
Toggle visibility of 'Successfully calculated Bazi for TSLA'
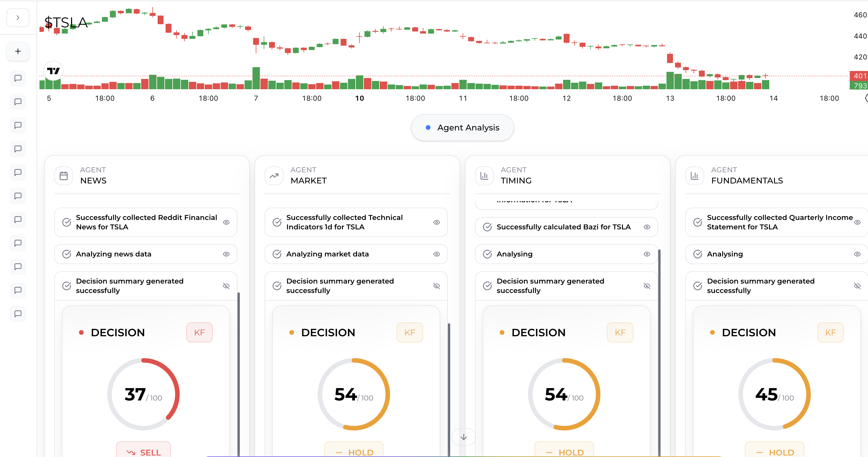point(647,227)
